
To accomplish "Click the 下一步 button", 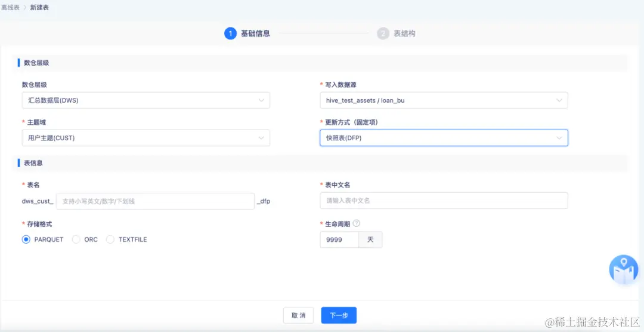I will point(339,315).
